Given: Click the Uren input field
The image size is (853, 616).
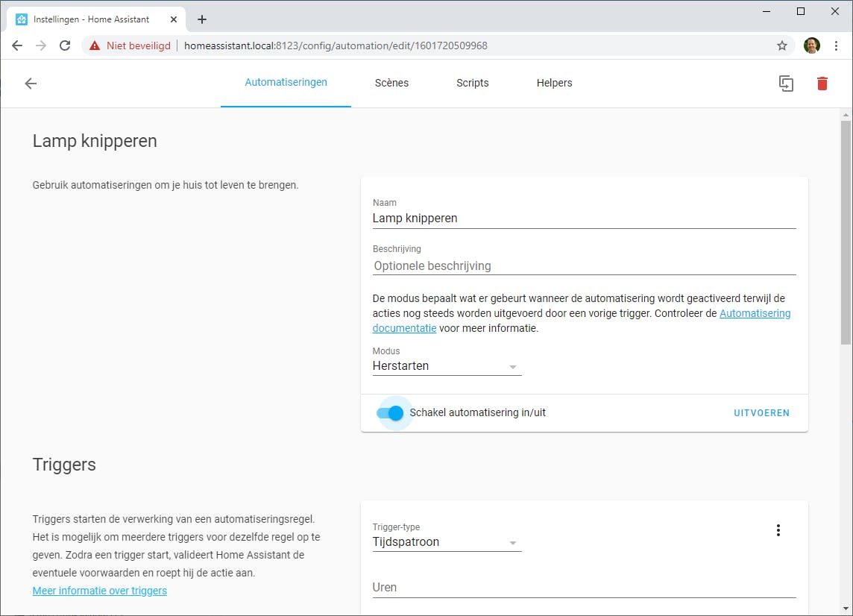Looking at the screenshot, I should click(584, 588).
